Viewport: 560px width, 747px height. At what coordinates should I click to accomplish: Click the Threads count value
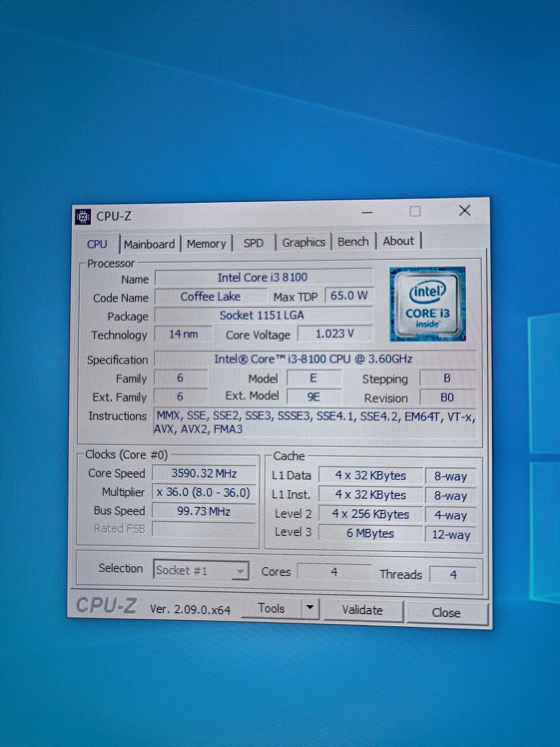[453, 574]
